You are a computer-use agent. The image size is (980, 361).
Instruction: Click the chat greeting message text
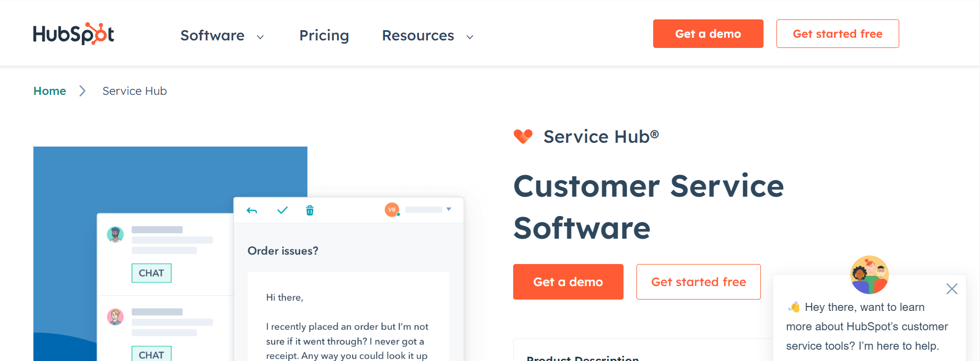click(867, 327)
